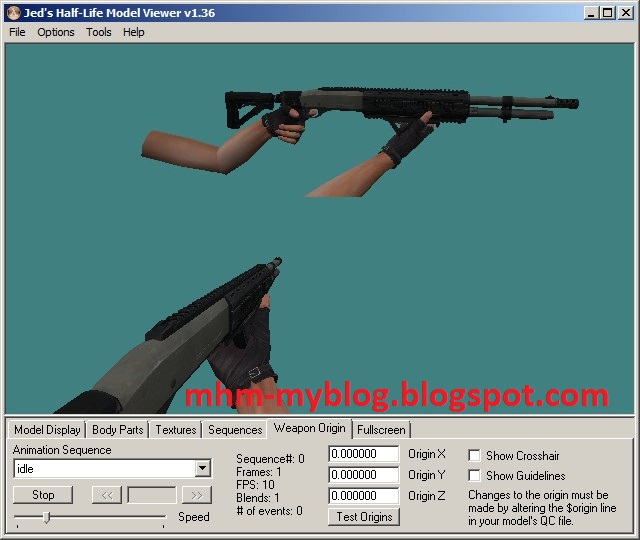This screenshot has width=640, height=540.
Task: Expand the Animation Sequence dropdown arrow
Action: (202, 468)
